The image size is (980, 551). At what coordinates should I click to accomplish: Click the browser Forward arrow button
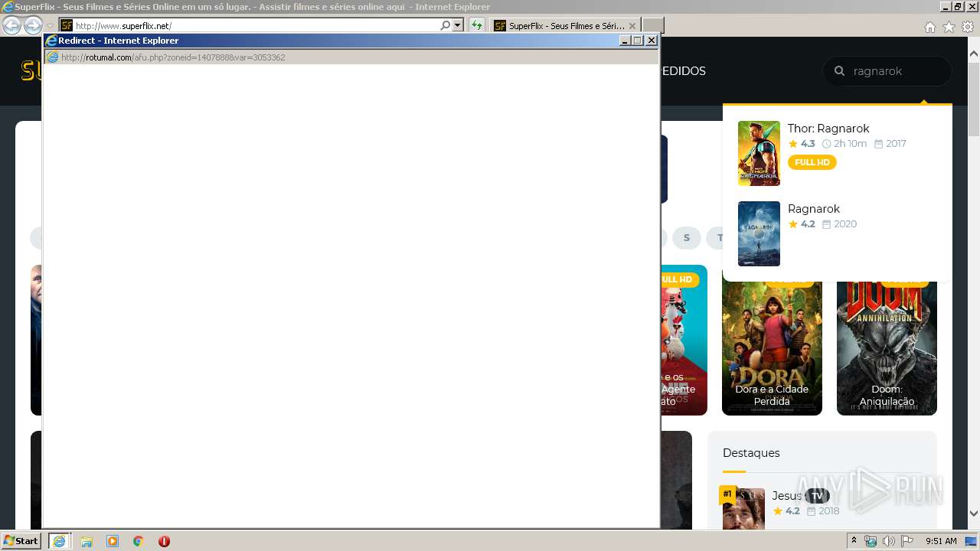point(33,25)
